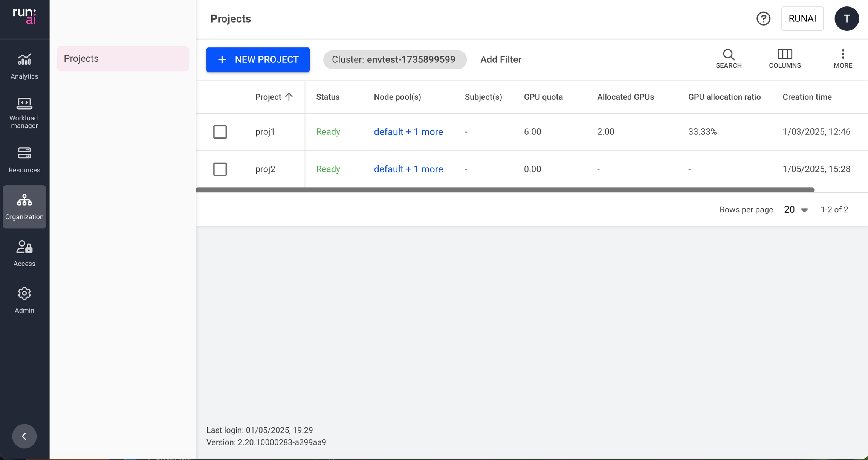Viewport: 868px width, 460px height.
Task: Select the proj1 row checkbox
Action: click(220, 132)
